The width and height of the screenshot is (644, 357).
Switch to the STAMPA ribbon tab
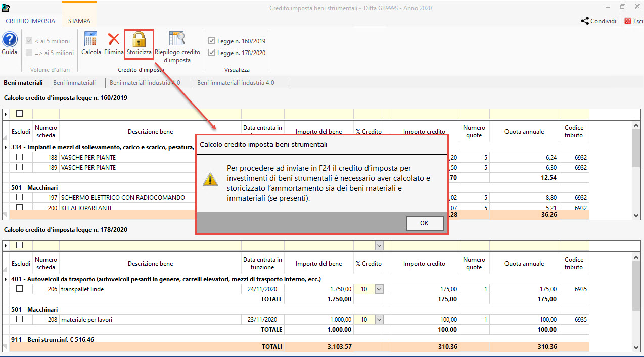80,21
